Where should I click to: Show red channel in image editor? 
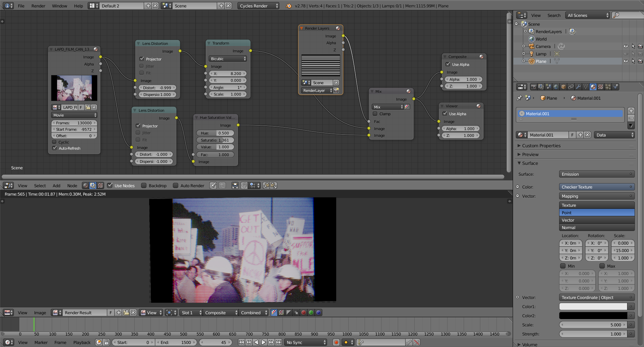pyautogui.click(x=303, y=313)
